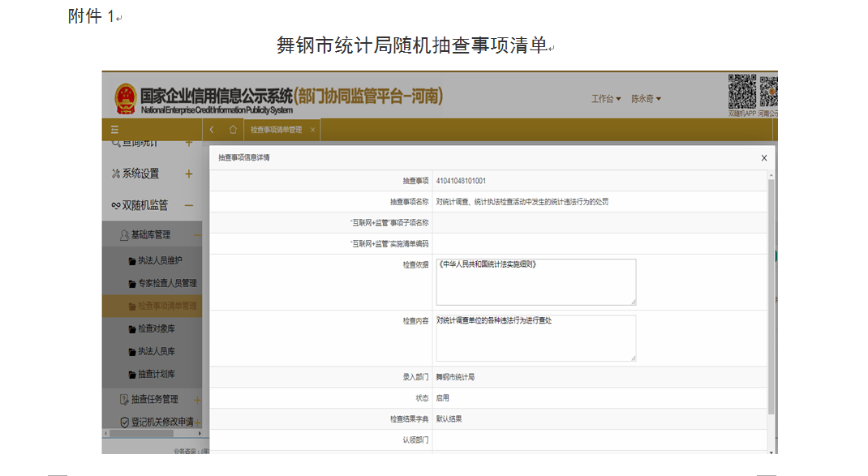The image size is (868, 476).
Task: Open 抽查计划库 in sidebar
Action: tap(156, 374)
